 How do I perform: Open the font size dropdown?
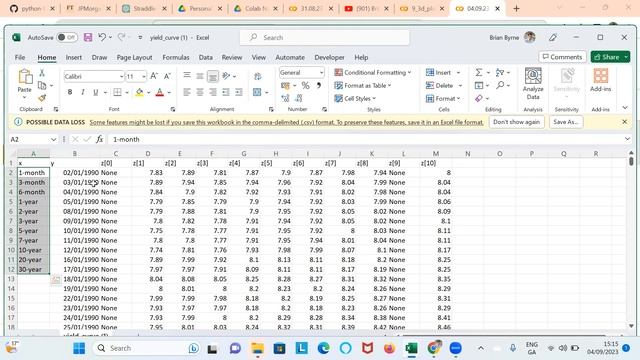click(x=144, y=76)
